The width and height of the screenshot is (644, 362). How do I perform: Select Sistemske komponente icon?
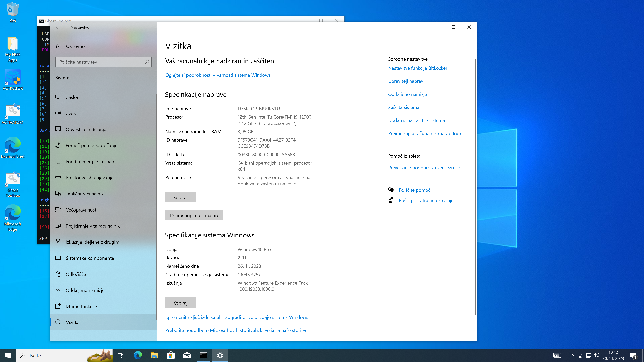(58, 258)
